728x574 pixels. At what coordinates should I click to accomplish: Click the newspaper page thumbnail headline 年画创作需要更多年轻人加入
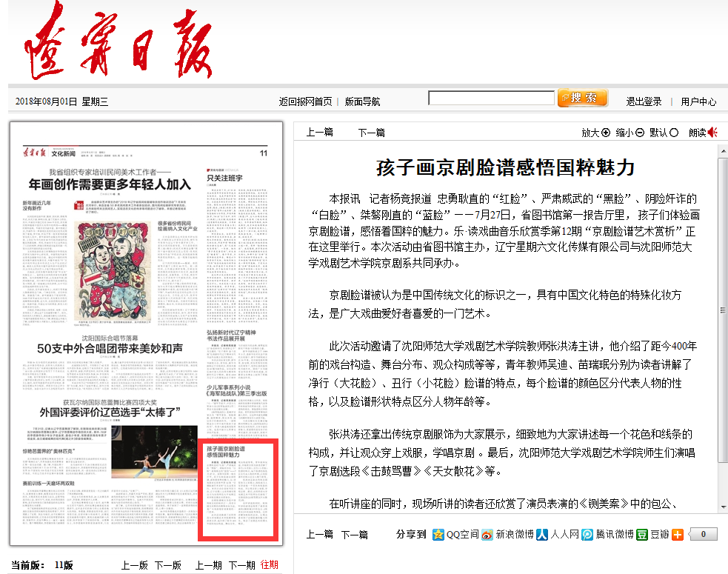(x=110, y=184)
